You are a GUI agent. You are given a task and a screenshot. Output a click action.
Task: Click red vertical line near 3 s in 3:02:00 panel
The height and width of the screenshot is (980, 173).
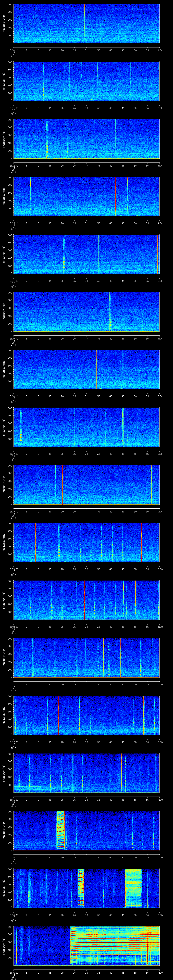[x=20, y=139]
